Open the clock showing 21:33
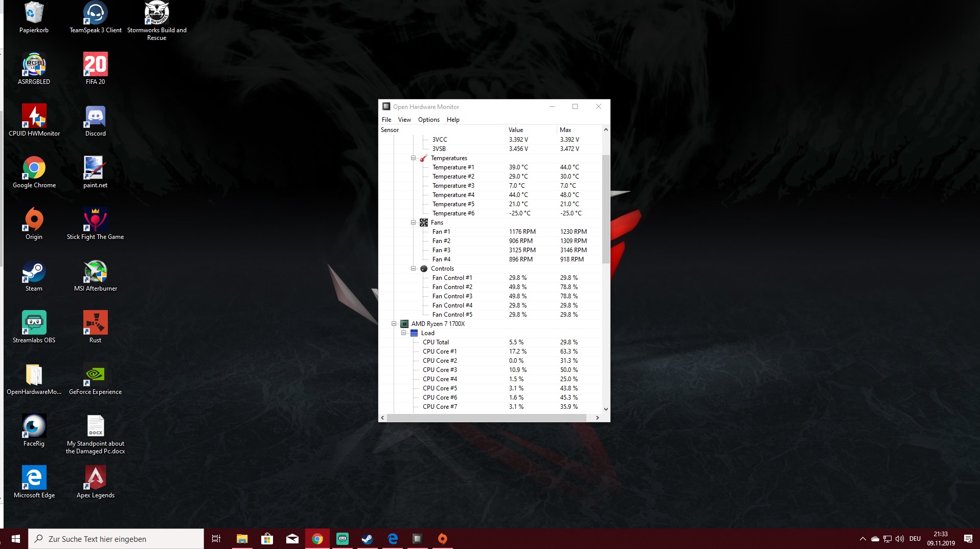 tap(941, 539)
